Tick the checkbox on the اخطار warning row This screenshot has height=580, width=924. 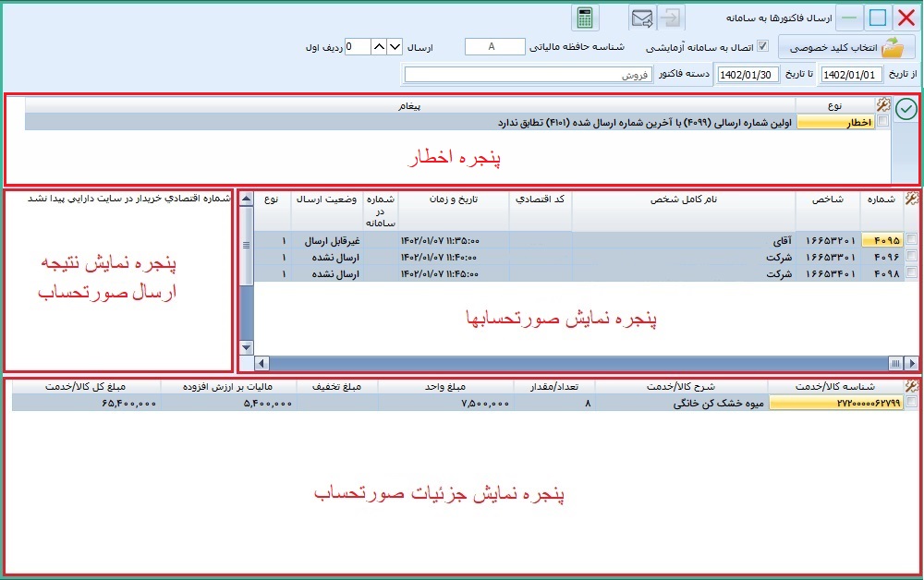[x=883, y=122]
